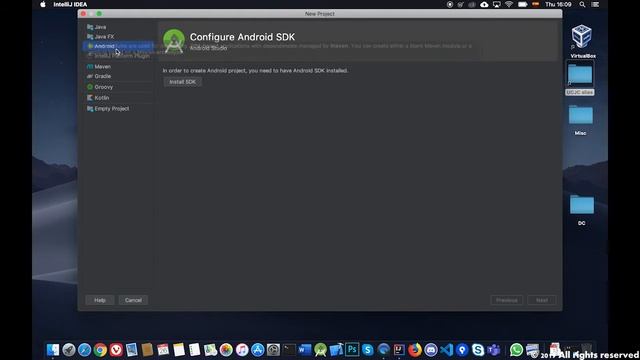Open Discord from the Dock
Viewport: 640px width, 360px height.
click(431, 350)
